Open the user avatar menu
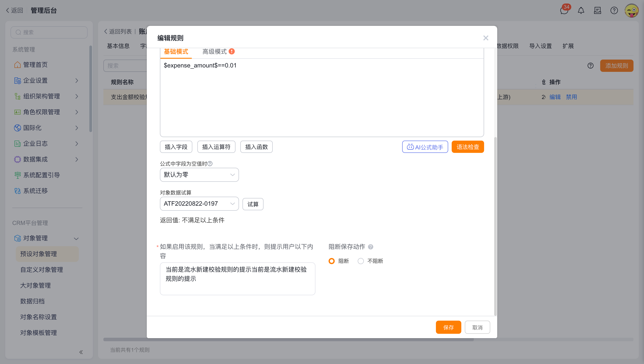This screenshot has width=644, height=364. tap(632, 11)
